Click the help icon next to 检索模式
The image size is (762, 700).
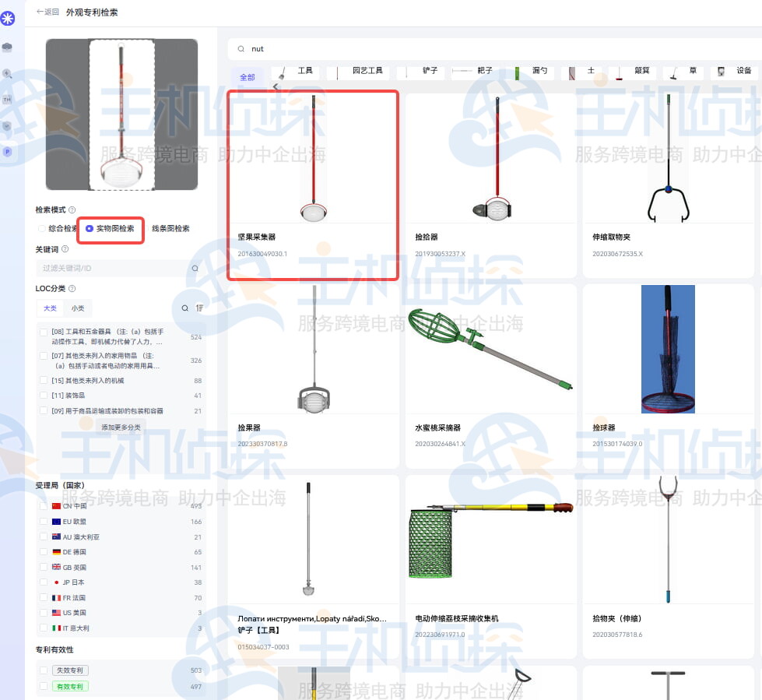72,210
